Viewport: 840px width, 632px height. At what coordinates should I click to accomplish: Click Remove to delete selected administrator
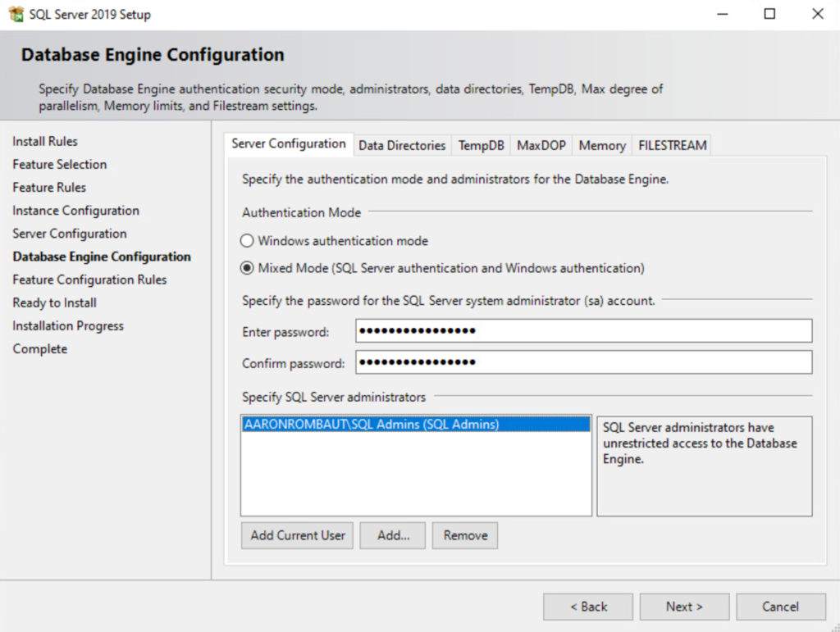tap(465, 535)
